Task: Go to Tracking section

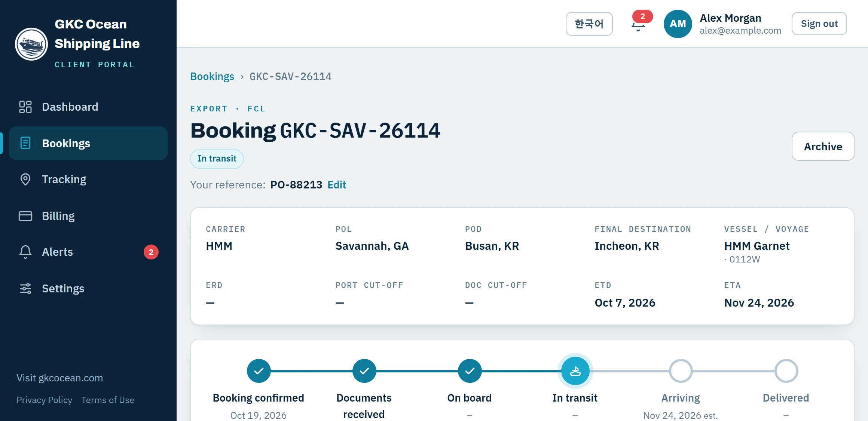Action: 88,179
